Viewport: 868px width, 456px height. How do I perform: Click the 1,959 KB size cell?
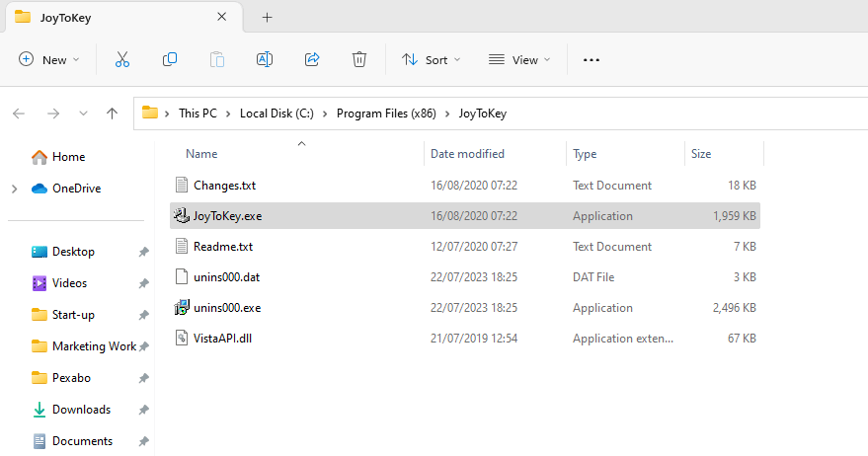734,216
